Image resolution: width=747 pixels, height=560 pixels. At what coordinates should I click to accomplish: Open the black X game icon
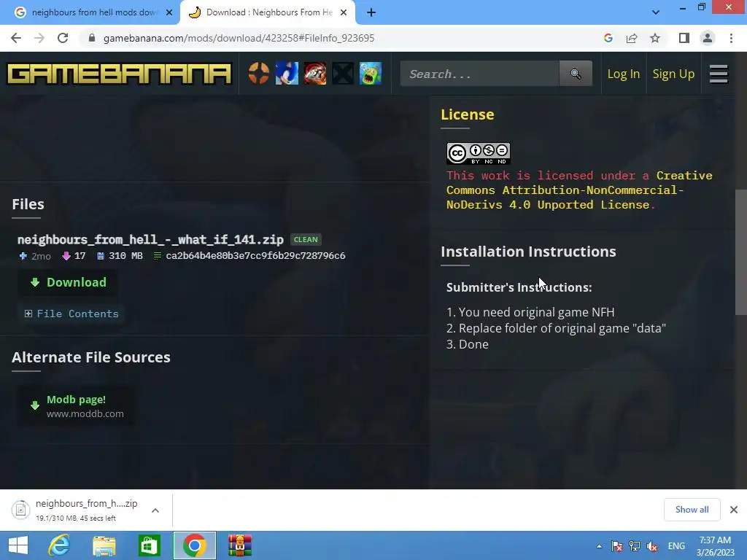pos(343,74)
